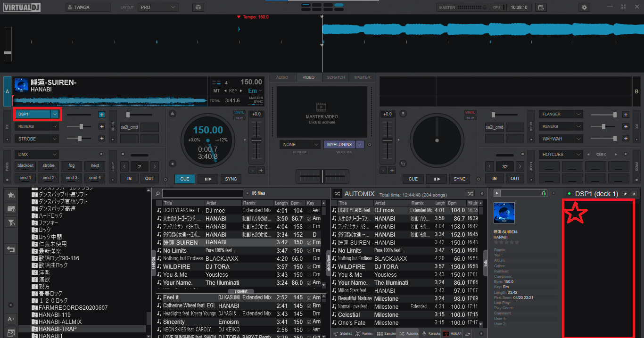Toggle DSP1 effect on with its plus button
The image size is (644, 338).
101,115
